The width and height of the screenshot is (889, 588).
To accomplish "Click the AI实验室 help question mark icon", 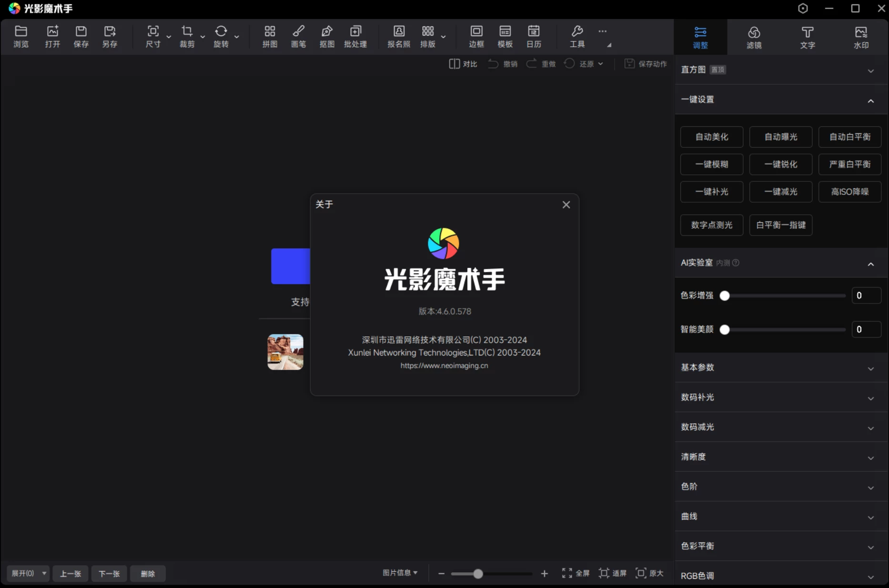I will (736, 263).
